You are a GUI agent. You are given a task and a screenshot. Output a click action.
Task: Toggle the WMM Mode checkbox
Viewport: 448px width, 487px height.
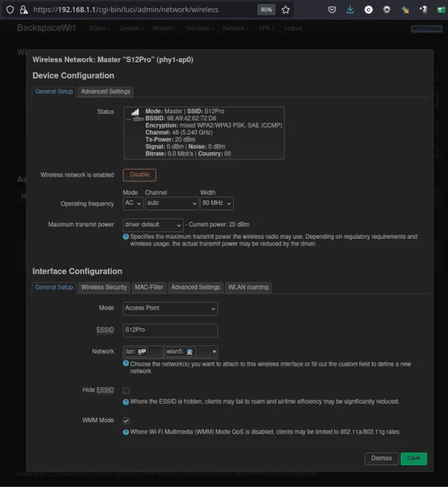(x=126, y=421)
